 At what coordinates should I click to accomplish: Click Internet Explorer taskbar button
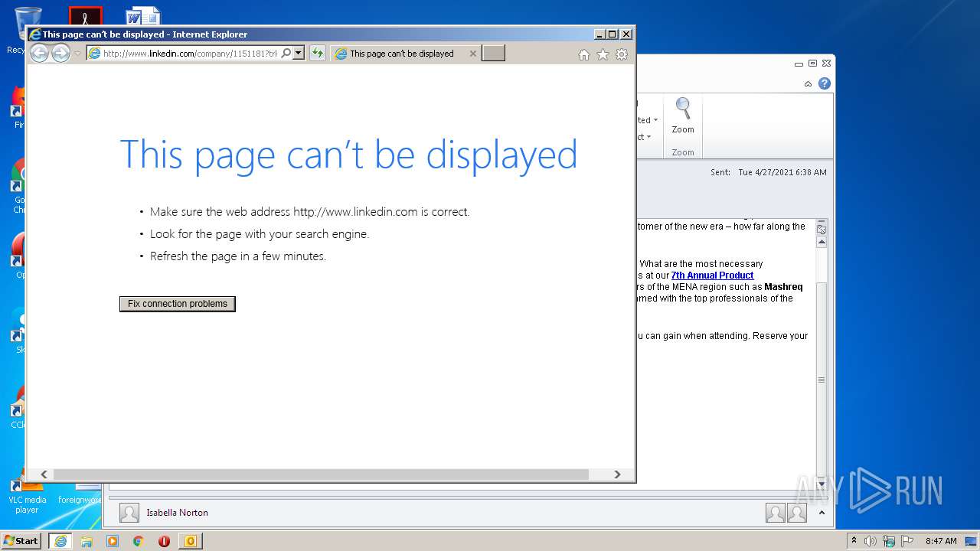coord(60,541)
